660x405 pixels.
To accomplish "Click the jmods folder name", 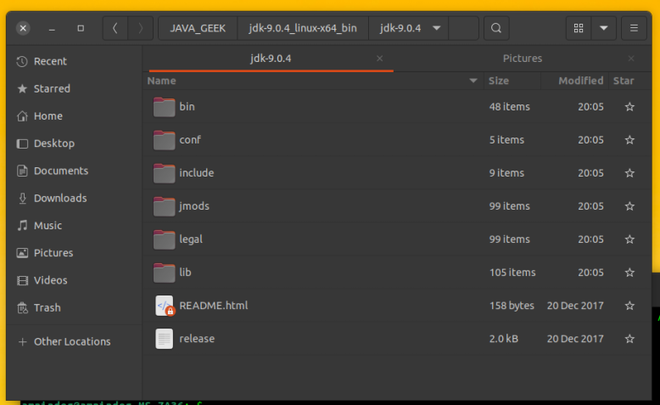I will [194, 206].
